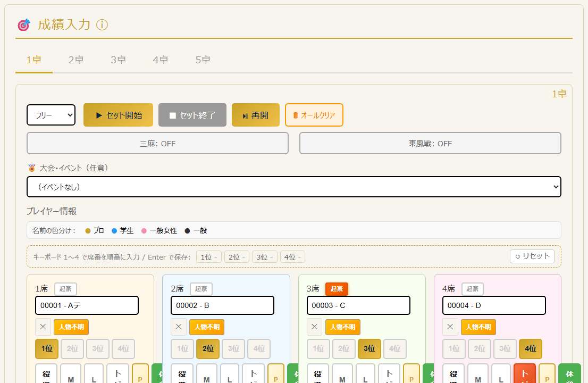Viewport: 588px width, 383px height.
Task: Select 3位 for seat 1
Action: 98,349
